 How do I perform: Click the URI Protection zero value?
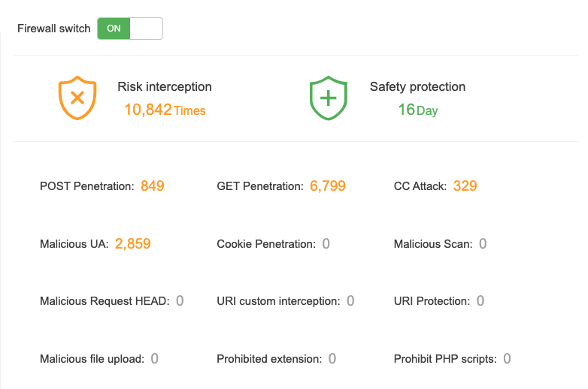point(480,301)
